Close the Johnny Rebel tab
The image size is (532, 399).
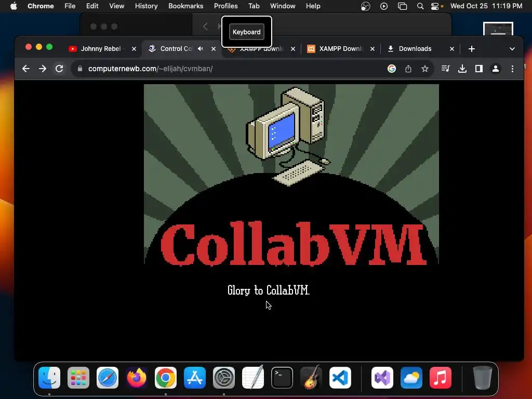pyautogui.click(x=134, y=49)
